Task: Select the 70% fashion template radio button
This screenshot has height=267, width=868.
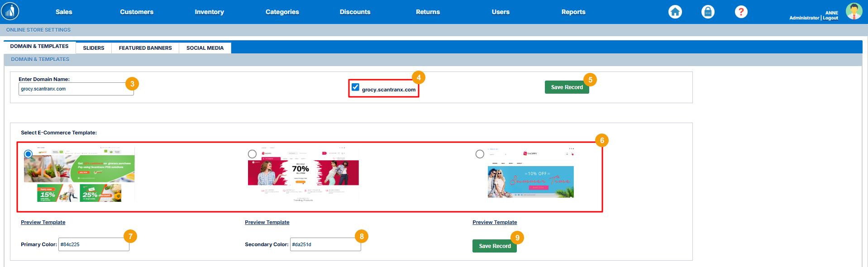Action: click(252, 154)
